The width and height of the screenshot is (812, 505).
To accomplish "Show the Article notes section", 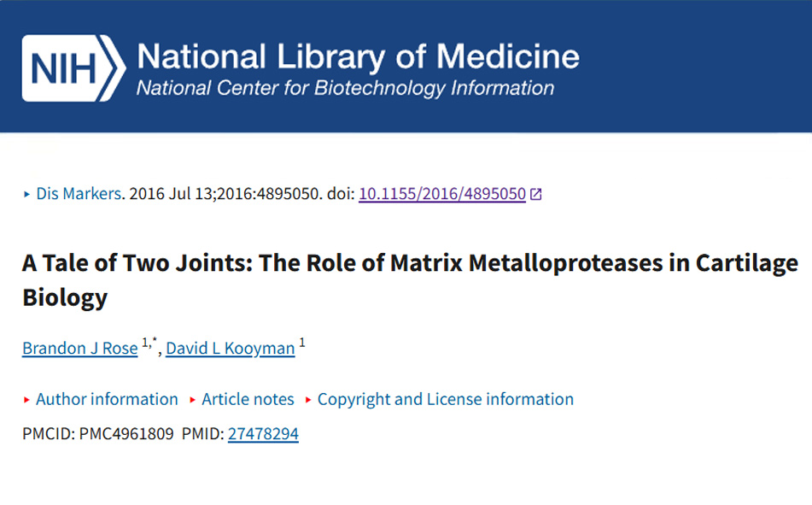I will click(x=248, y=399).
